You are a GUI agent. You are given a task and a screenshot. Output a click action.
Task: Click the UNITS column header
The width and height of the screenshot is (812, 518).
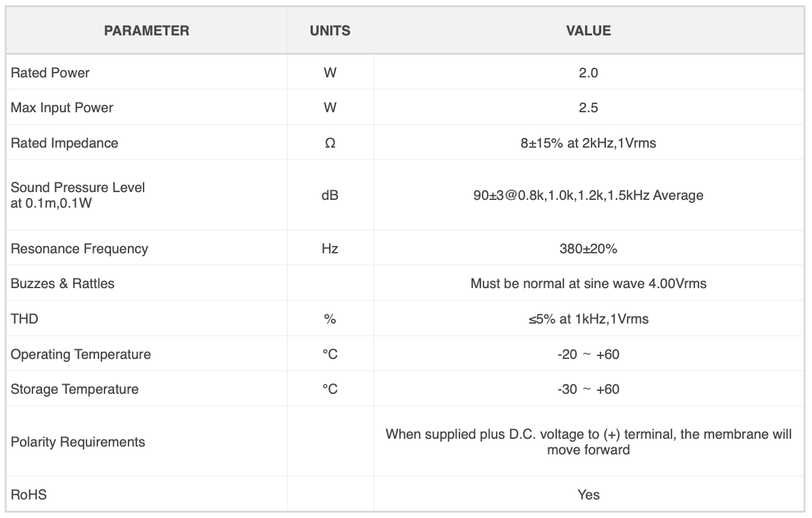click(x=330, y=31)
